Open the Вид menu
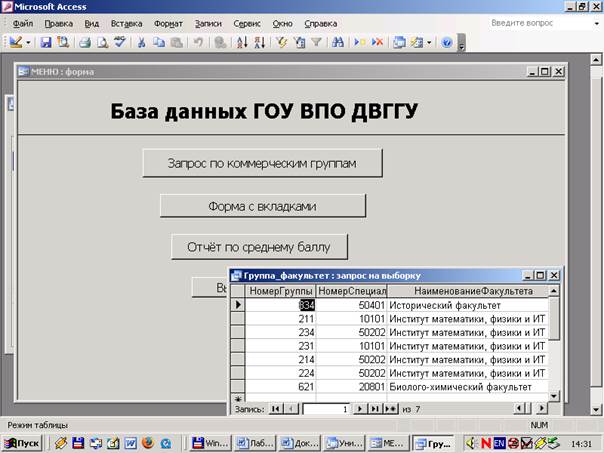The image size is (604, 453). (92, 23)
